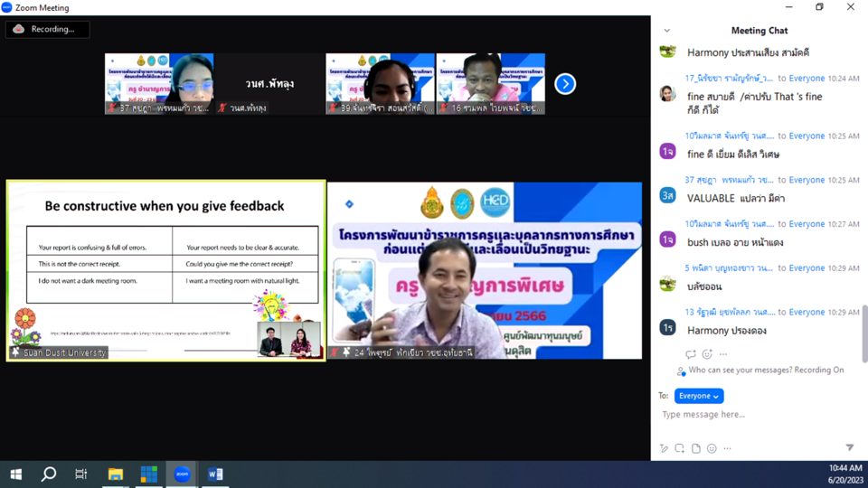Click the 'fine ดี เยี่ยม ดีเลิศ วิเศษ' message
This screenshot has height=488, width=868.
tap(733, 155)
